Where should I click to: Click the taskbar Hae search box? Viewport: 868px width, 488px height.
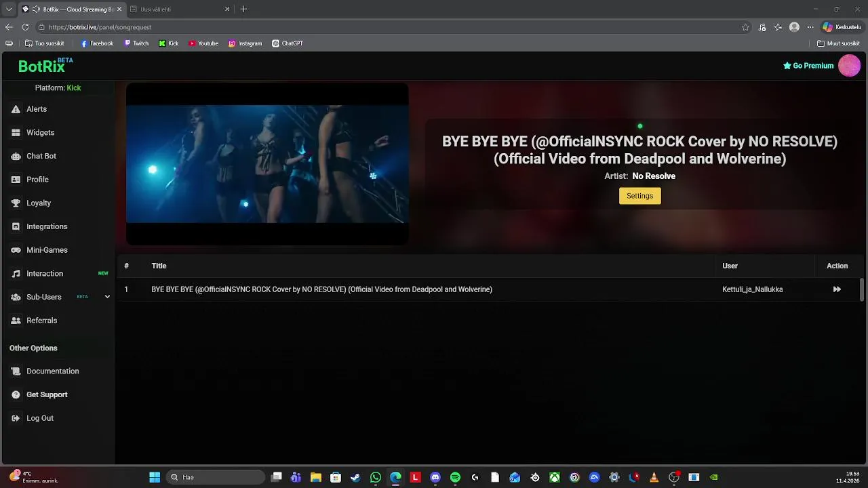(216, 477)
